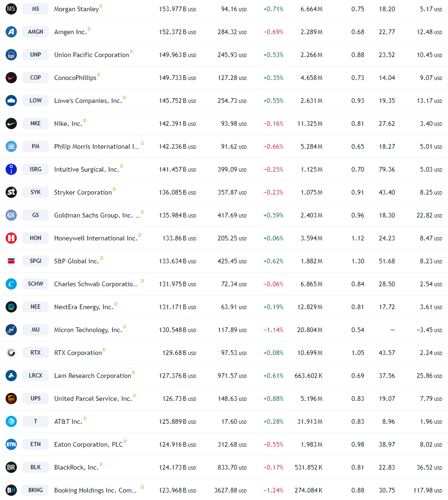The height and width of the screenshot is (500, 448).
Task: Open the United Parcel Service link
Action: click(x=93, y=399)
